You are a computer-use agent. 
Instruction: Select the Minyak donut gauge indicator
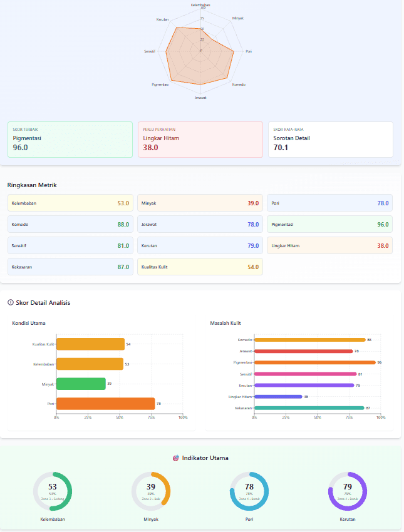151,491
